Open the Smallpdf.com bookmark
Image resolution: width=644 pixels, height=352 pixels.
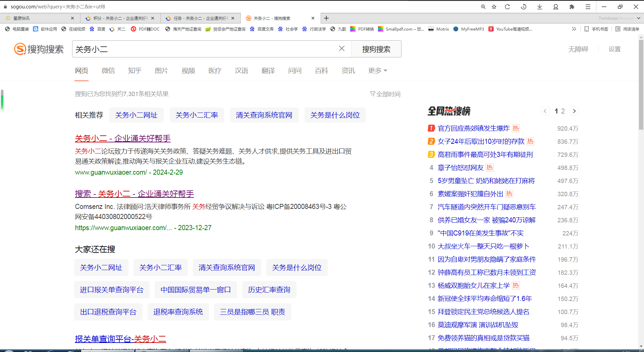pos(401,29)
